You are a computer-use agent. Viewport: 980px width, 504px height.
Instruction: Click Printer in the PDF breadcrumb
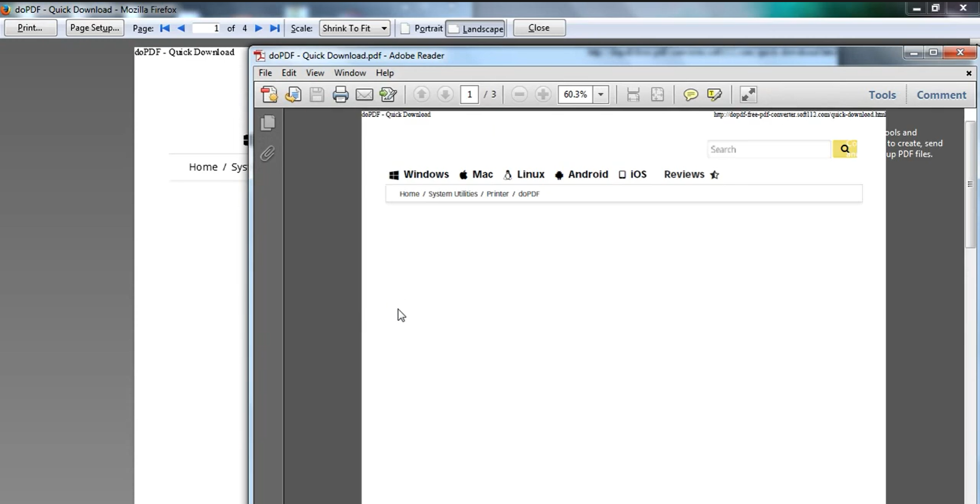pyautogui.click(x=497, y=194)
